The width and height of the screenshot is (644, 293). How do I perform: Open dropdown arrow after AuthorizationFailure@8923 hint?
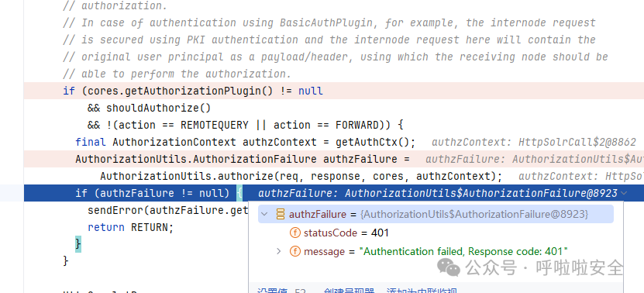pos(625,193)
